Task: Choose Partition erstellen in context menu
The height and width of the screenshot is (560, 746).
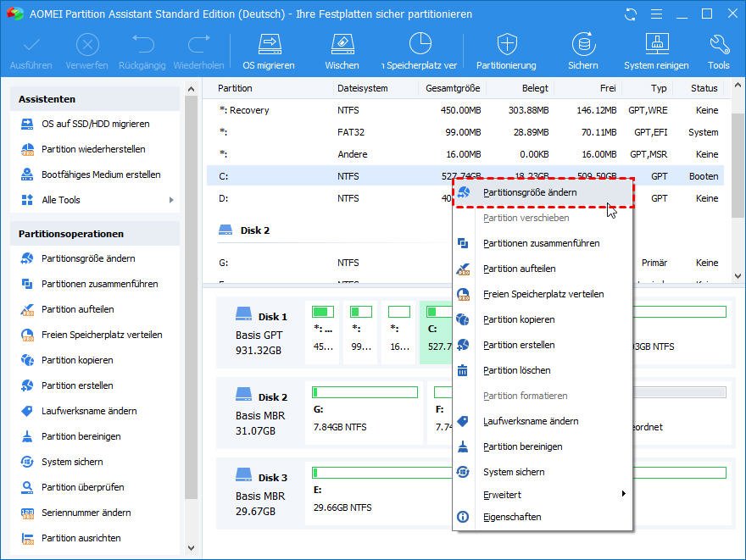Action: point(543,345)
